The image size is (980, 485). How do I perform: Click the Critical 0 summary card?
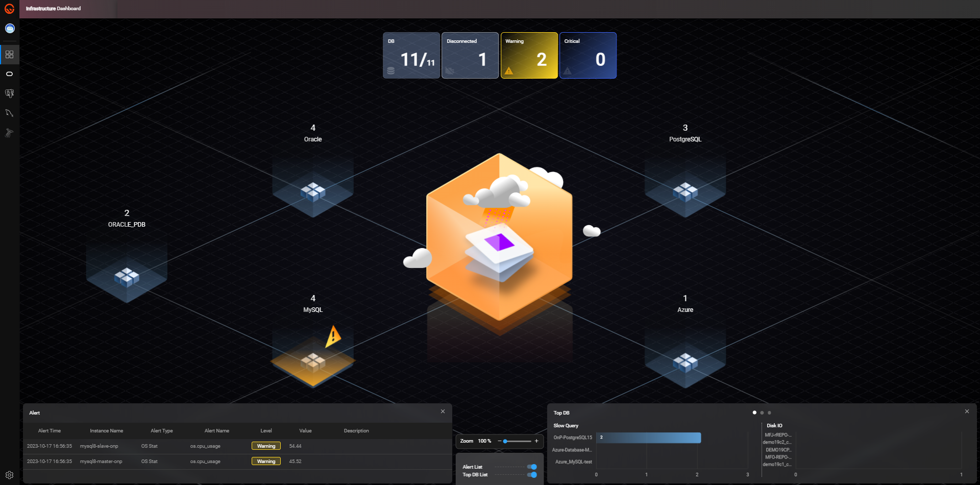tap(588, 55)
